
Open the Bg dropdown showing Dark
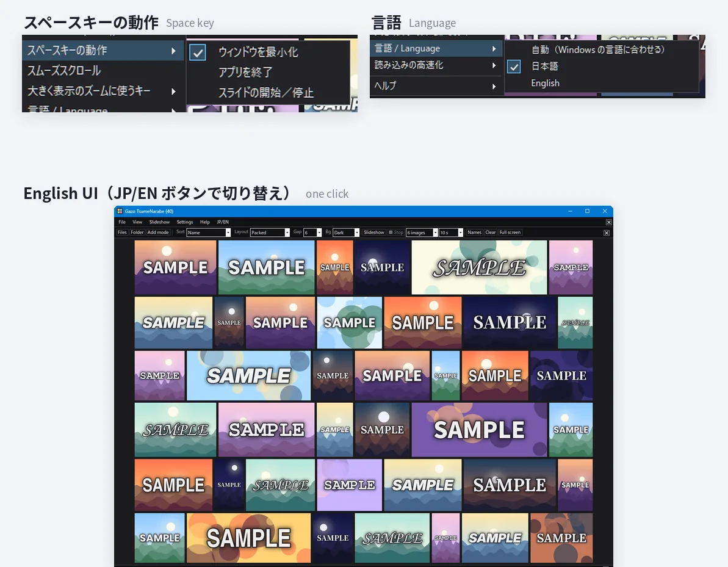(346, 233)
